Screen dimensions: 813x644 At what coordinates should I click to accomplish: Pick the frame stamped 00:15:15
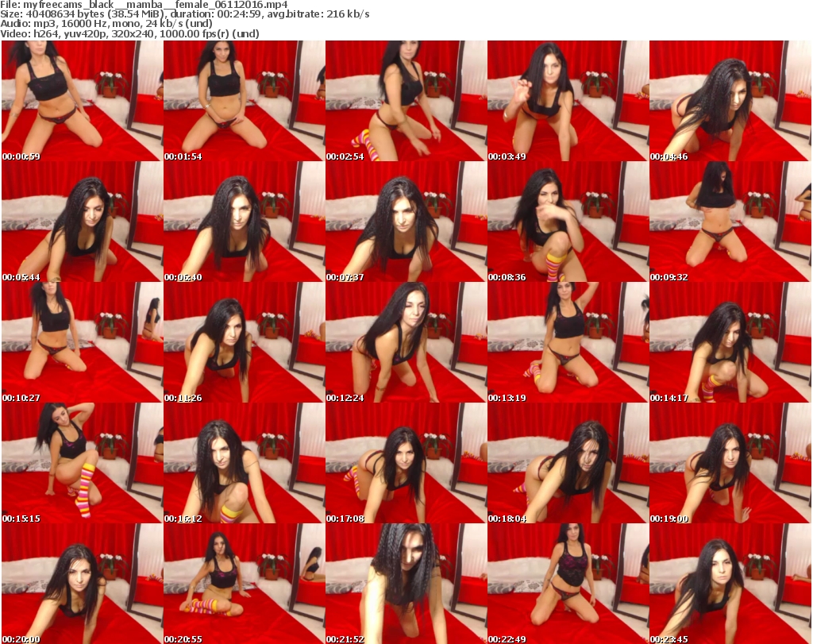point(83,463)
